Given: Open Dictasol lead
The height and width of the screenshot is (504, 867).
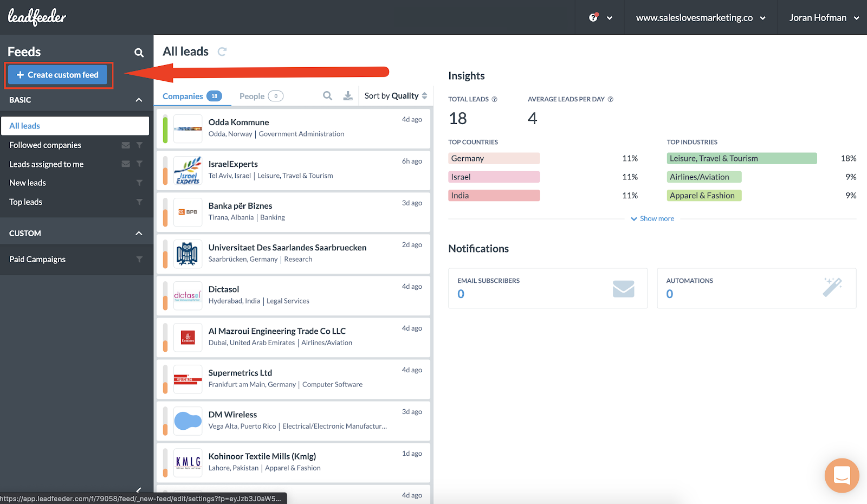Looking at the screenshot, I should point(293,295).
